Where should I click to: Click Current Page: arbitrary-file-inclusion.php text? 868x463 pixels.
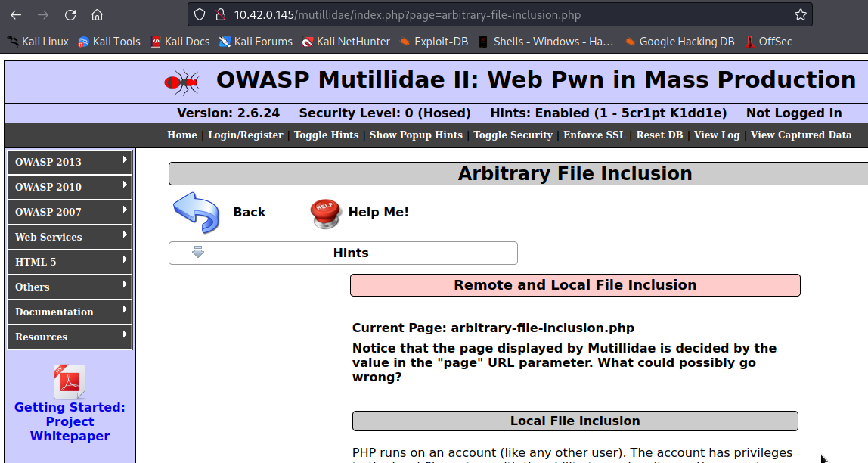coord(493,328)
